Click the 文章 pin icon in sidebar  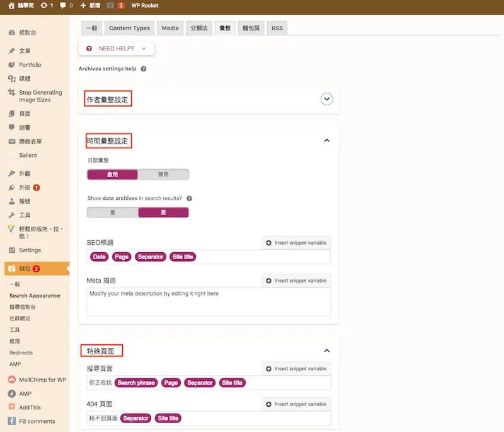[12, 51]
